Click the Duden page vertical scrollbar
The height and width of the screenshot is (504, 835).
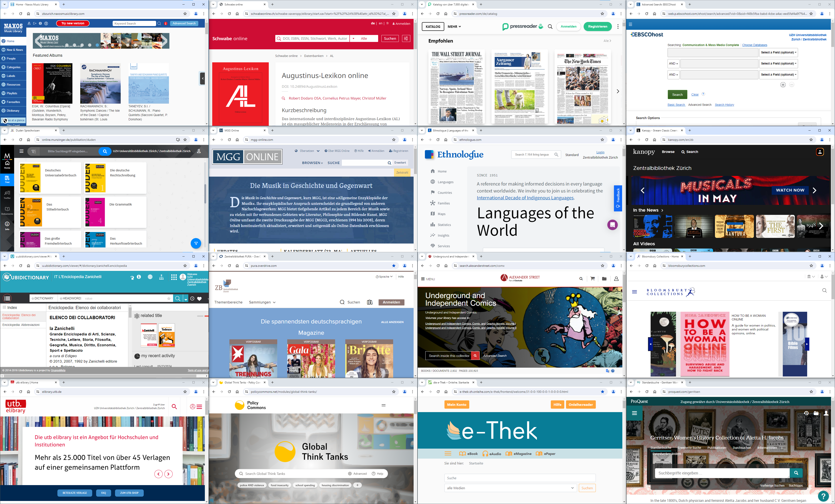[205, 194]
